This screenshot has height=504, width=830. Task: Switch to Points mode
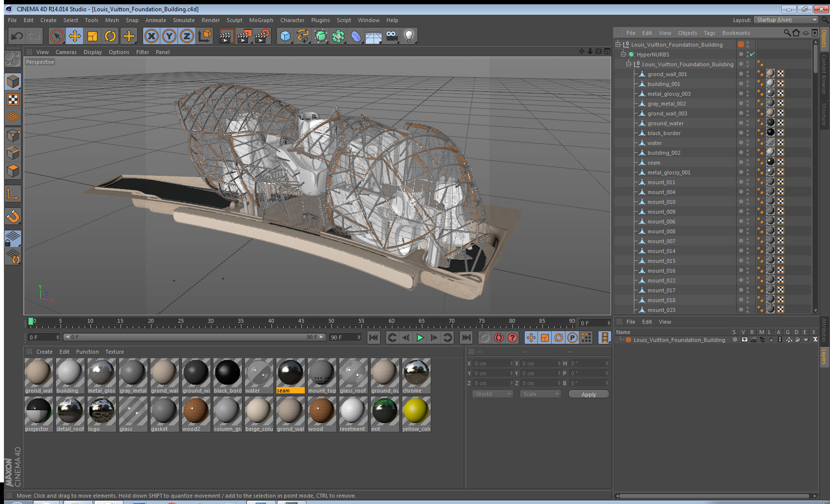point(13,135)
